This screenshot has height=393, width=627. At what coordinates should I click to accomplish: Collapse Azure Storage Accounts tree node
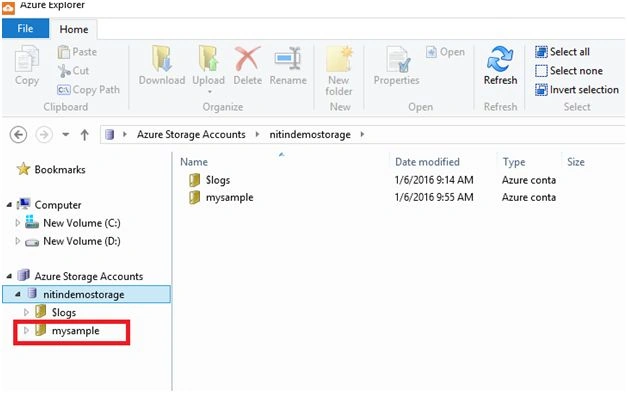[9, 276]
